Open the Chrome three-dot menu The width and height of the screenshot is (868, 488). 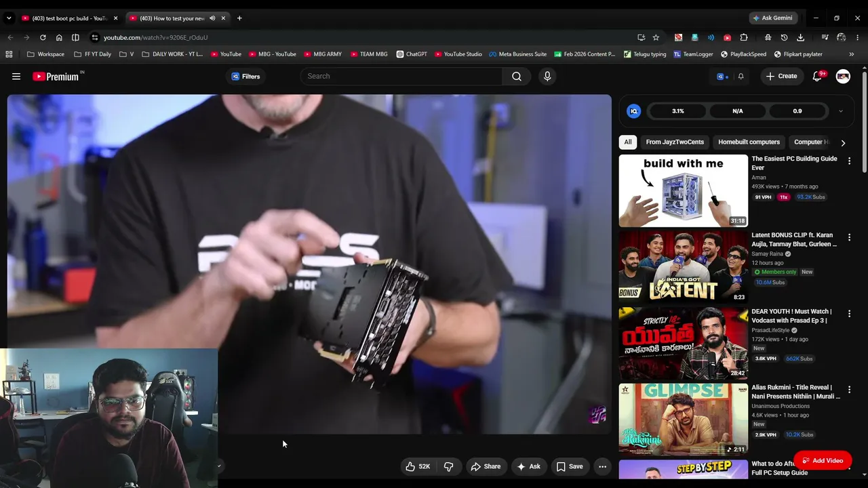pyautogui.click(x=858, y=37)
